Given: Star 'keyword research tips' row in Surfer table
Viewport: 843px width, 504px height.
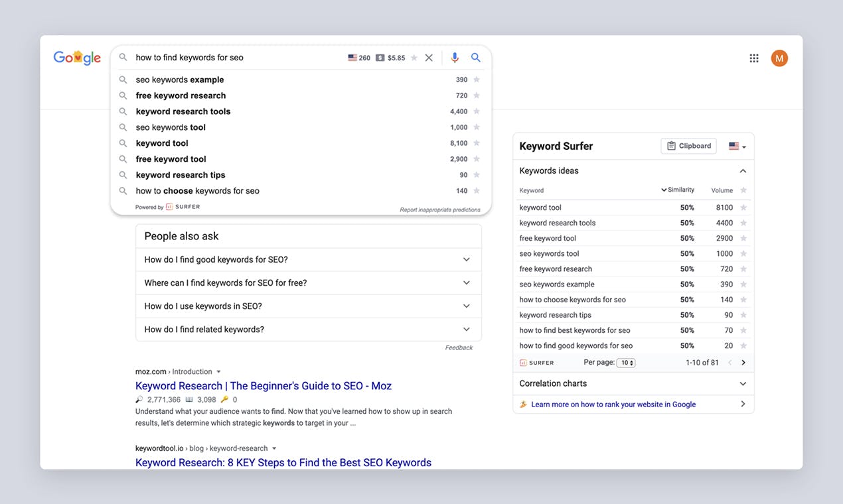Looking at the screenshot, I should (x=743, y=315).
